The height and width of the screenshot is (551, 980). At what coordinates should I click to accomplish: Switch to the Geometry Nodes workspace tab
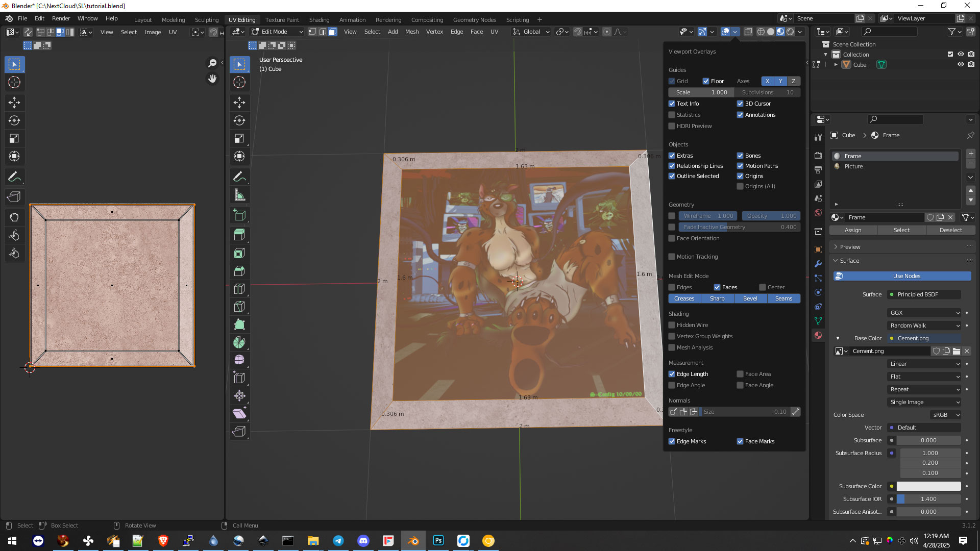point(474,20)
